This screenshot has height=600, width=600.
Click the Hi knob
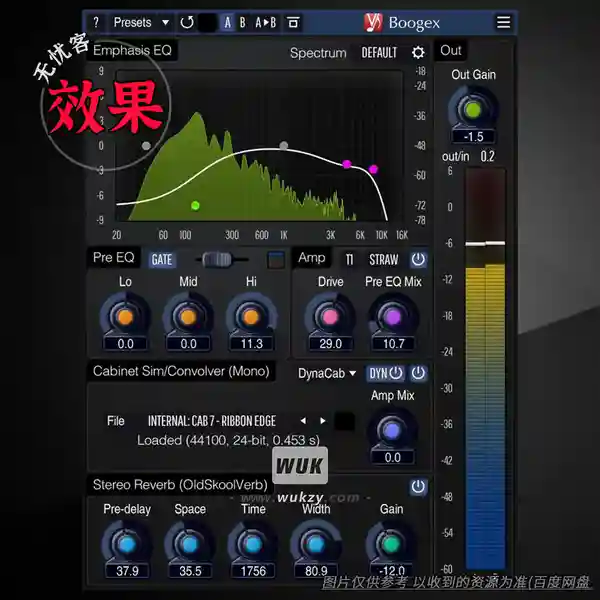click(x=251, y=317)
